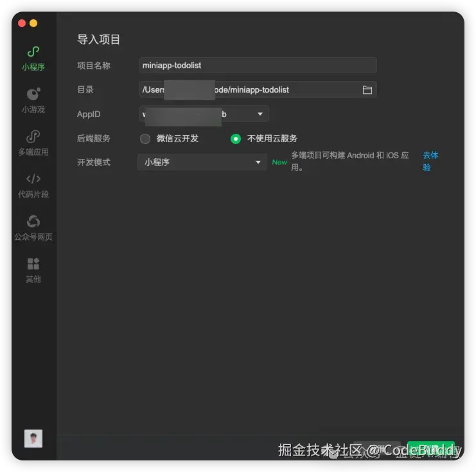The height and width of the screenshot is (472, 476).
Task: Close the window with red button
Action: click(22, 23)
